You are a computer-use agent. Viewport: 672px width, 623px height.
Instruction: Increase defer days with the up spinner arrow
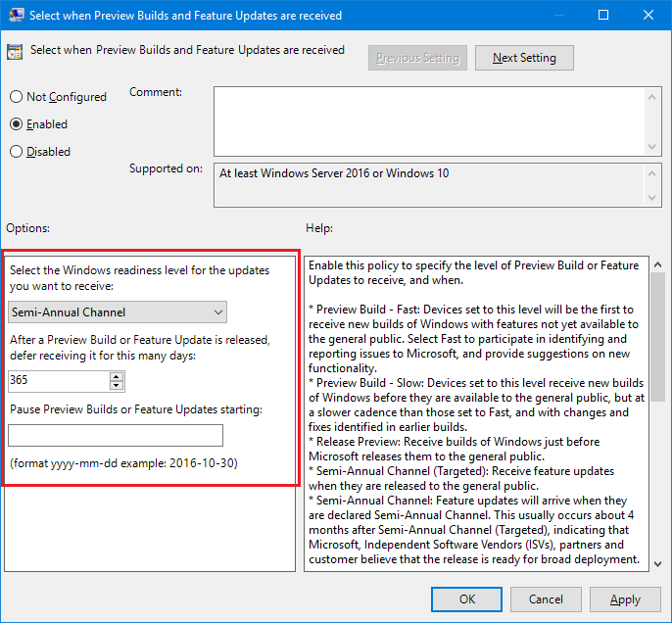coord(117,376)
